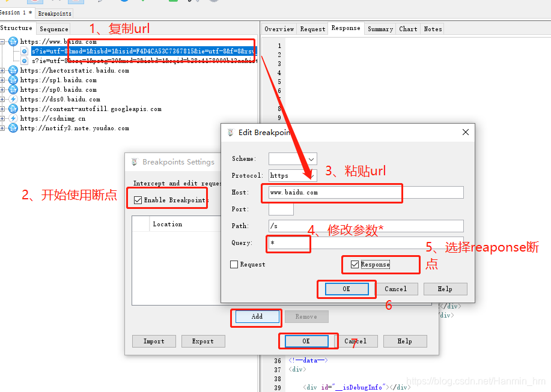Image resolution: width=551 pixels, height=392 pixels.
Task: Click the <!--data--> line in response
Action: coord(308,360)
